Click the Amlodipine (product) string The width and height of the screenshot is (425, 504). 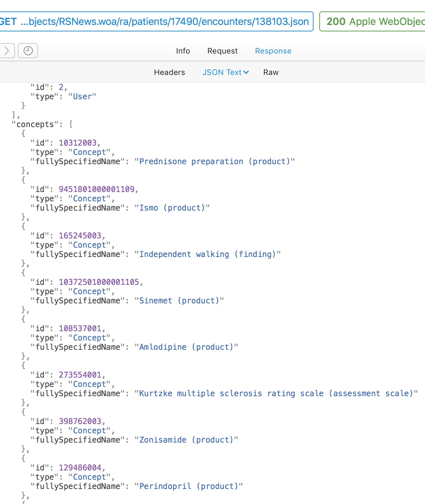(186, 347)
